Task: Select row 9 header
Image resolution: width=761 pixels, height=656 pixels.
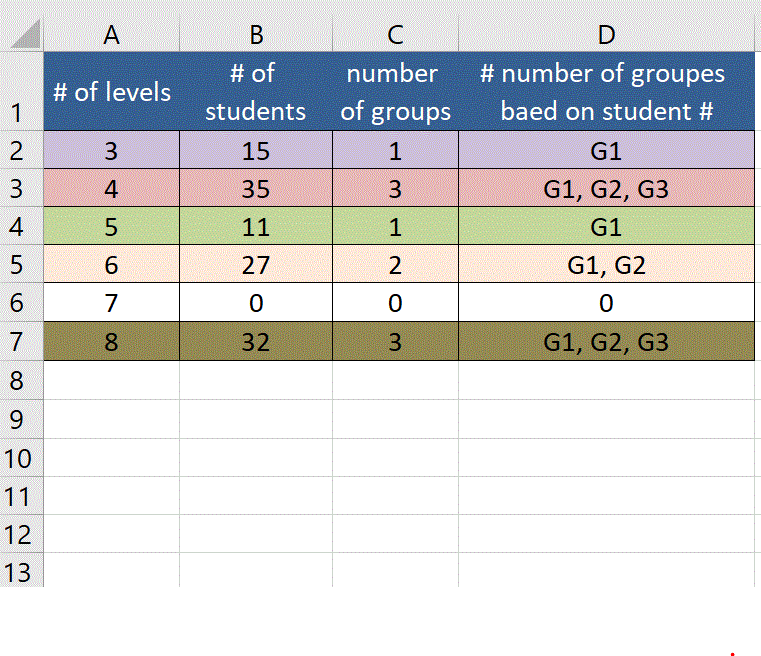Action: point(21,419)
